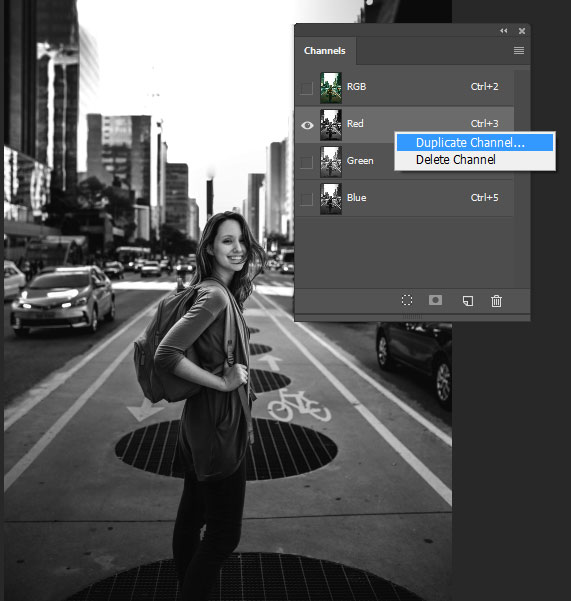Click the Red channel name

(x=355, y=124)
